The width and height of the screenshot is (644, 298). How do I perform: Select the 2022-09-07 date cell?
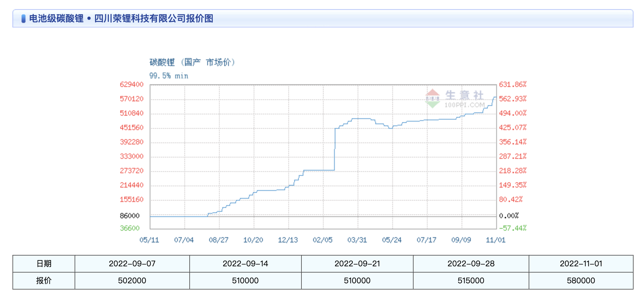[132, 264]
